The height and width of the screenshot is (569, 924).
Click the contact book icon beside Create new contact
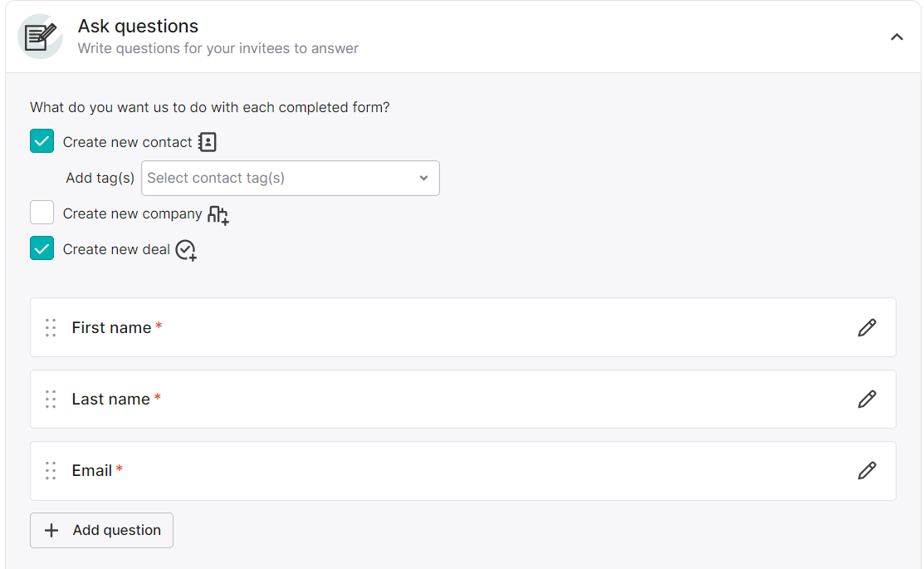208,142
